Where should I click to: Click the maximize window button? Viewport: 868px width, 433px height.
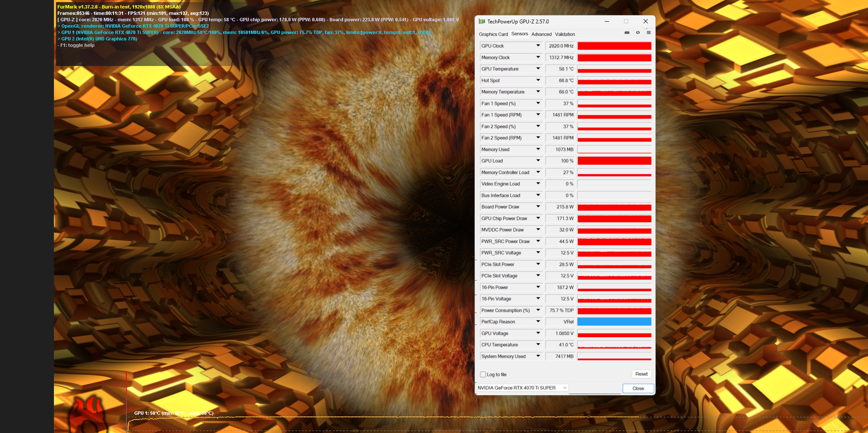click(x=626, y=21)
